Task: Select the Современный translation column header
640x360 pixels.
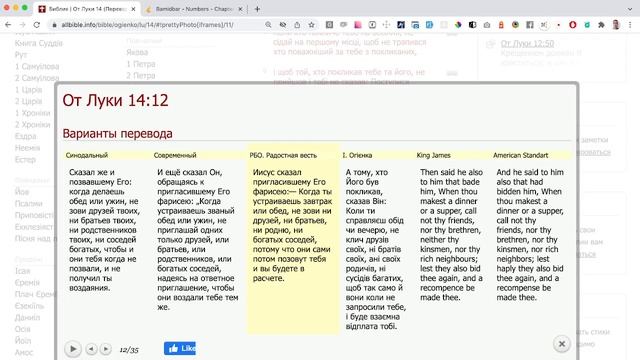Action: [x=175, y=155]
